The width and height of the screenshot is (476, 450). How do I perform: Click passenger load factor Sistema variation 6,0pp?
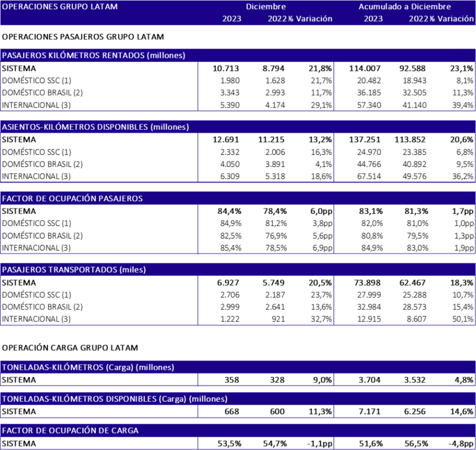point(321,211)
